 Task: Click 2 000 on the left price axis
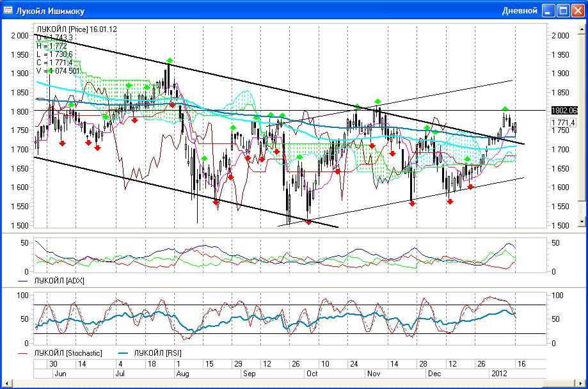point(20,36)
